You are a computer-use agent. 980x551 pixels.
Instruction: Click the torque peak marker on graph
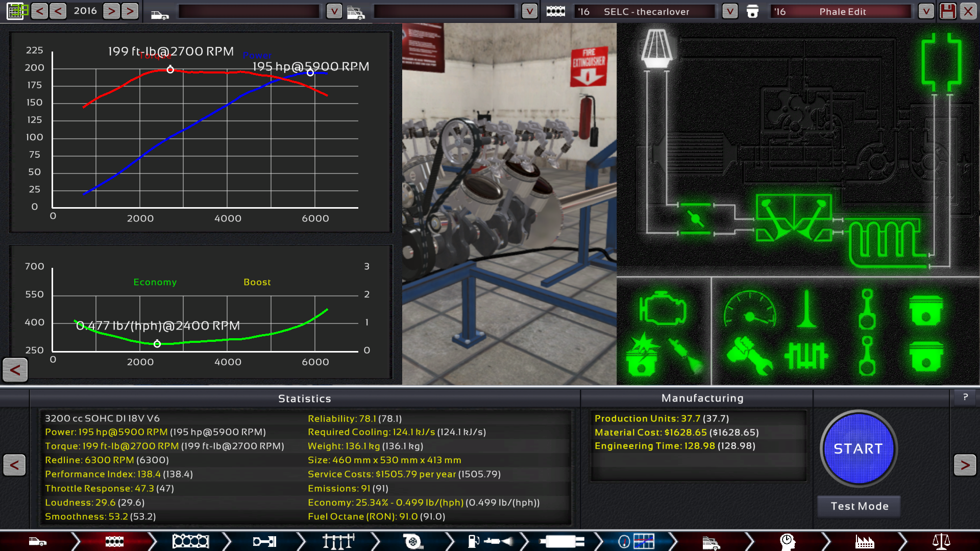[170, 69]
